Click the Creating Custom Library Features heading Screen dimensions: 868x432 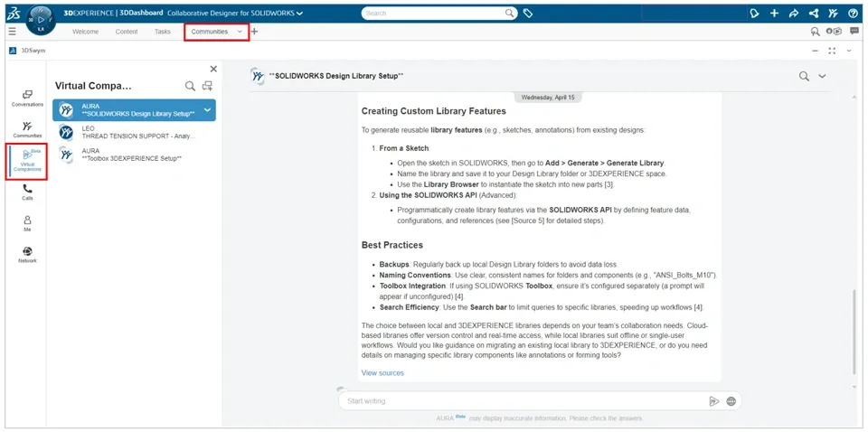(433, 111)
